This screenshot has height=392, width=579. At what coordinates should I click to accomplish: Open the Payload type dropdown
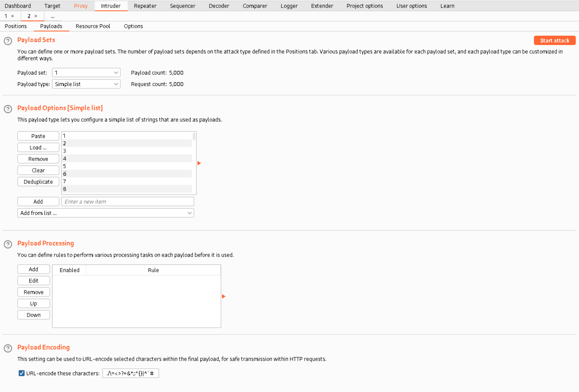point(86,84)
